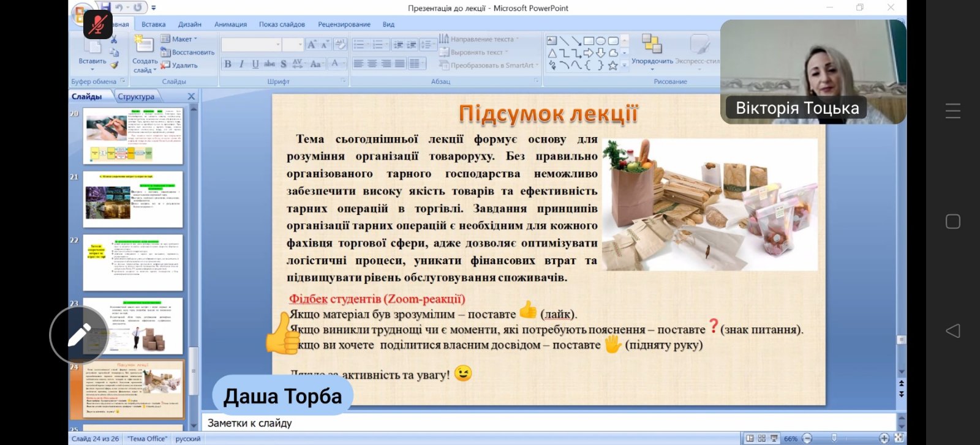Image resolution: width=980 pixels, height=445 pixels.
Task: Click the zoom in plus button
Action: click(884, 438)
